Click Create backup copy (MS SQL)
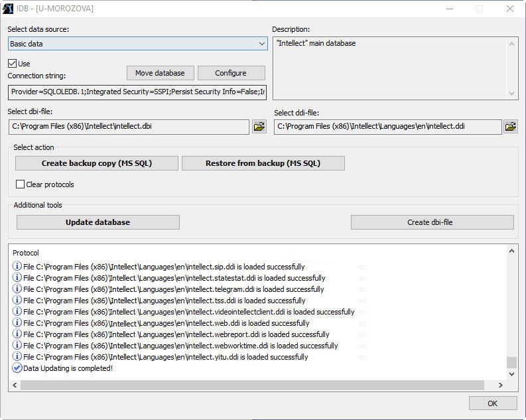This screenshot has width=526, height=420. tap(97, 163)
